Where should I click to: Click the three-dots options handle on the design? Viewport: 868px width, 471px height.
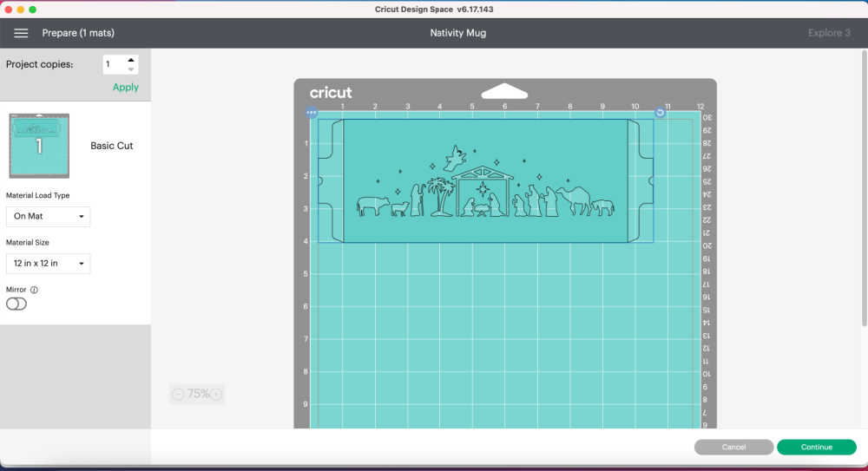coord(312,113)
